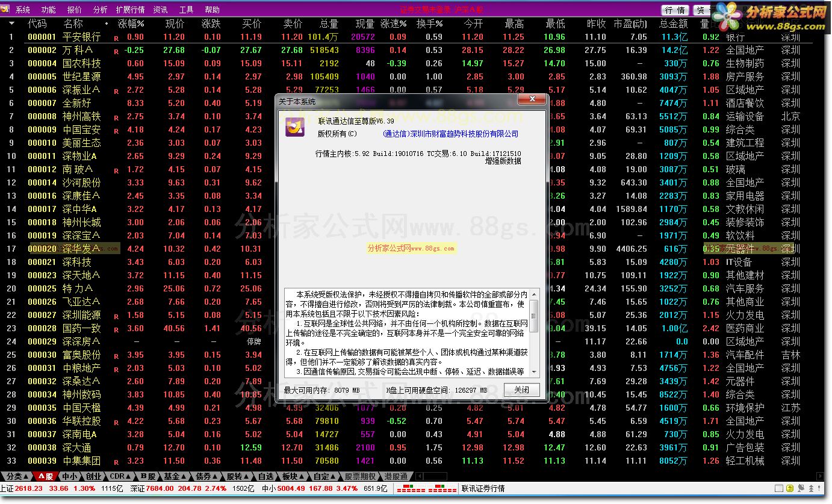Close the 关于本系统 dialog with X
The height and width of the screenshot is (504, 832).
(x=531, y=99)
